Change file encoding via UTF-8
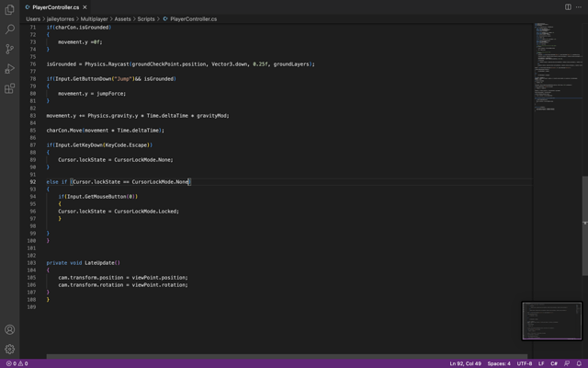Image resolution: width=588 pixels, height=368 pixels. [x=525, y=363]
